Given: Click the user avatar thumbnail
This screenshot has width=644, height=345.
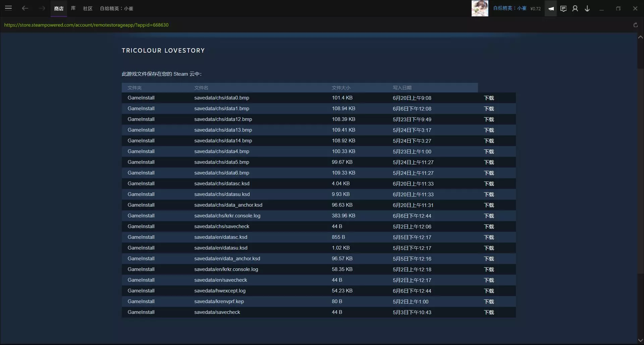Looking at the screenshot, I should click(480, 8).
